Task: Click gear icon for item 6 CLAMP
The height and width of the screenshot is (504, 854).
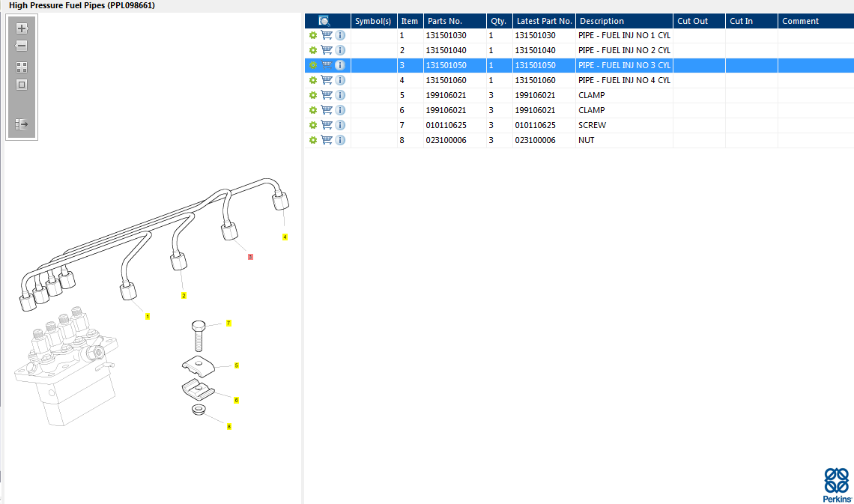Action: click(313, 110)
